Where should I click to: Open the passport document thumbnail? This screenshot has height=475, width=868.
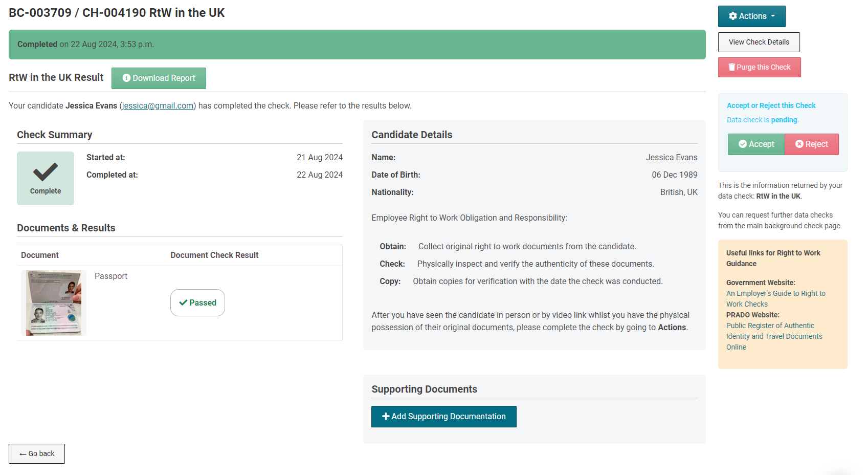(x=54, y=303)
